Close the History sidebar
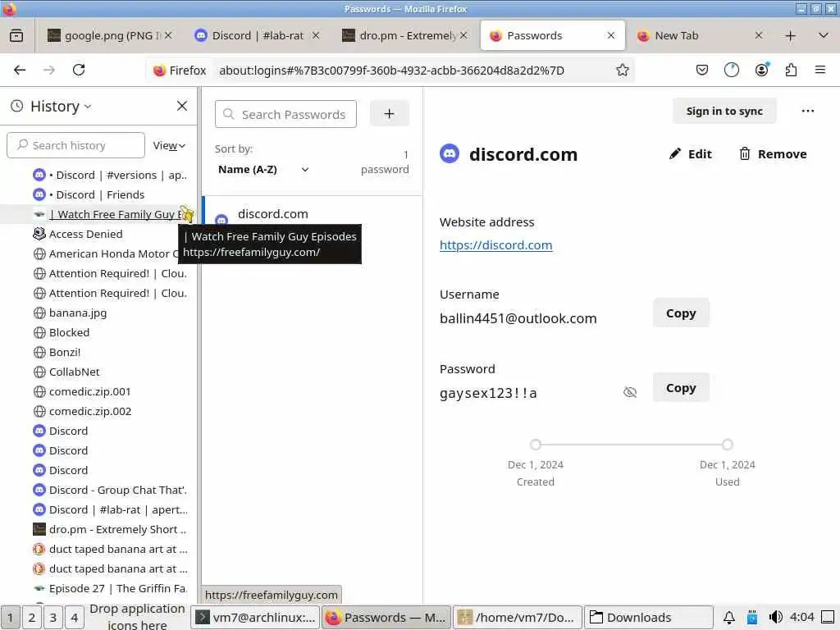This screenshot has width=840, height=630. pos(182,106)
